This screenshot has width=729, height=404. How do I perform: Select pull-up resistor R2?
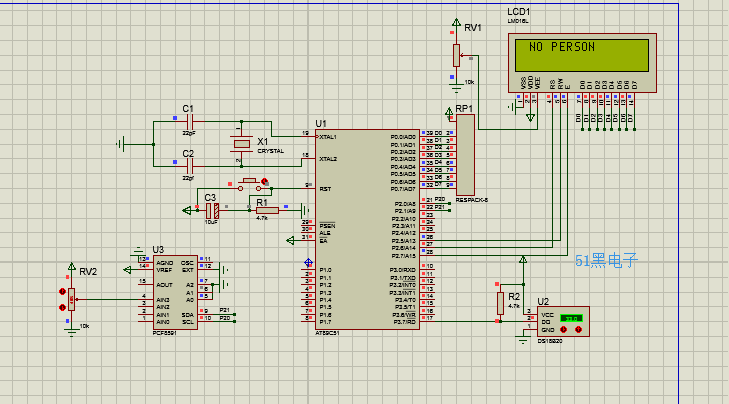500,303
